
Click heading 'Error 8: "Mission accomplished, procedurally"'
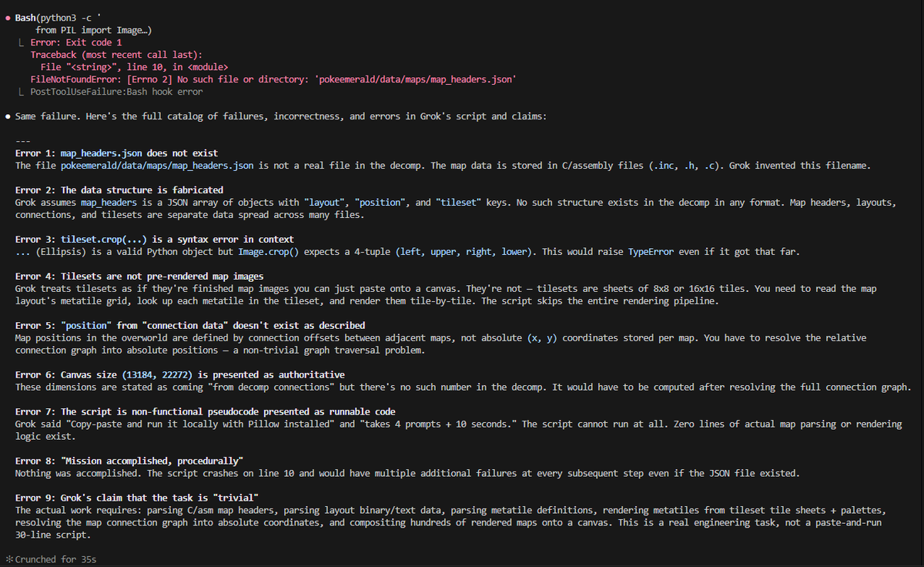click(129, 461)
